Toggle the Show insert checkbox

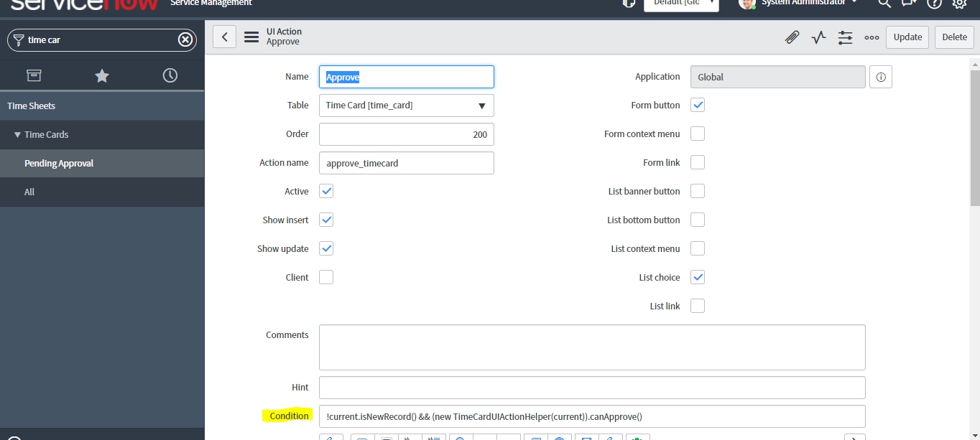(326, 220)
